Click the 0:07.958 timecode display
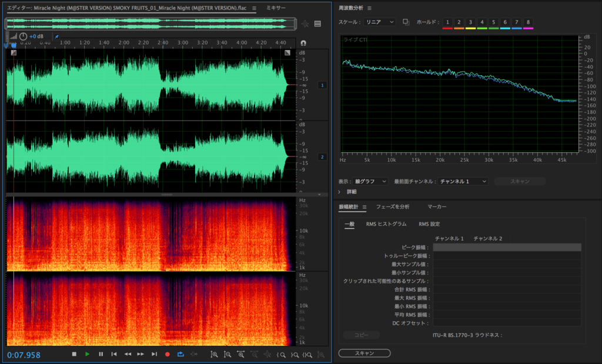The width and height of the screenshot is (602, 364). click(x=24, y=355)
